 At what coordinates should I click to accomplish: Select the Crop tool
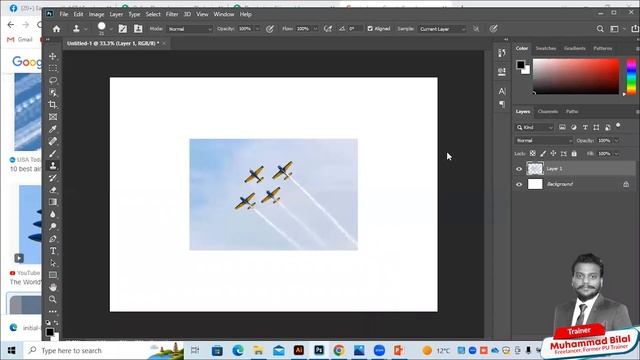pos(53,104)
